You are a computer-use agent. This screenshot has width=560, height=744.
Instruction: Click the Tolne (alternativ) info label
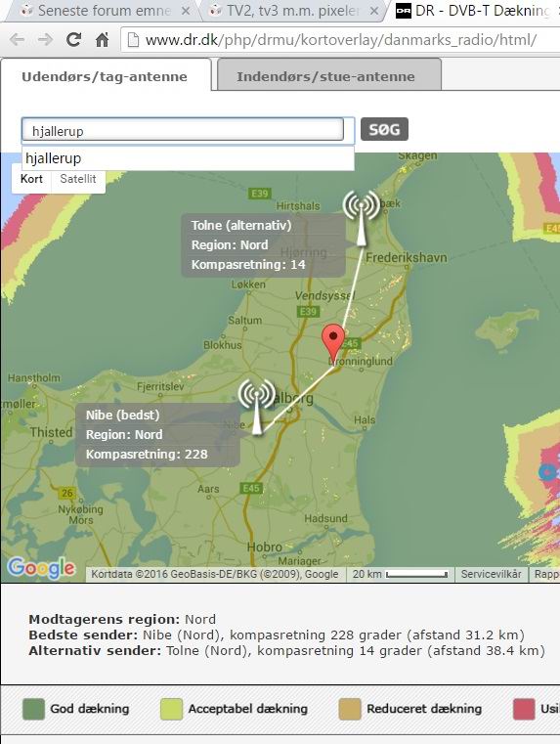tap(263, 244)
